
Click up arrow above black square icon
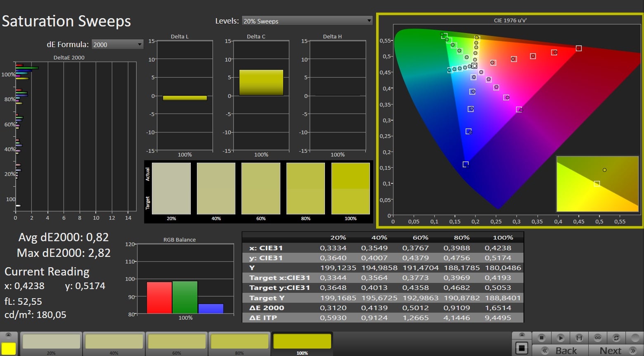point(521,335)
